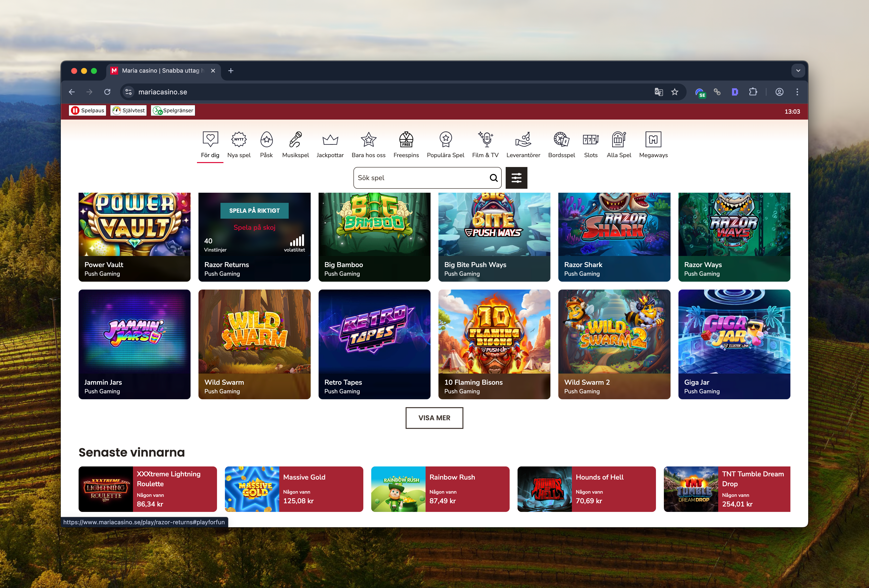Image resolution: width=869 pixels, height=588 pixels.
Task: Open the 10 Flaming Bisons tile
Action: pyautogui.click(x=494, y=344)
